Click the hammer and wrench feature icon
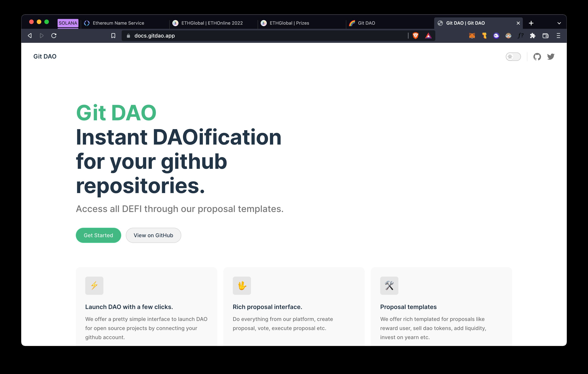 tap(389, 286)
